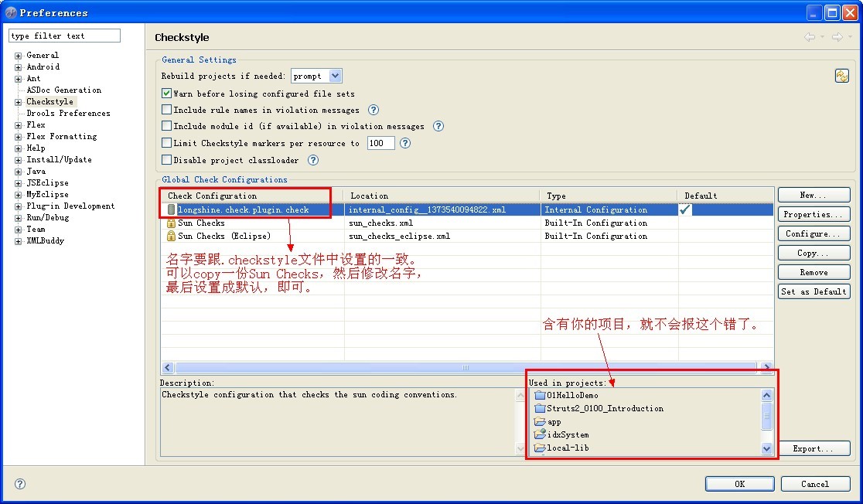Viewport: 863px width, 504px height.
Task: Confirm preferences with the OK button
Action: (x=740, y=484)
